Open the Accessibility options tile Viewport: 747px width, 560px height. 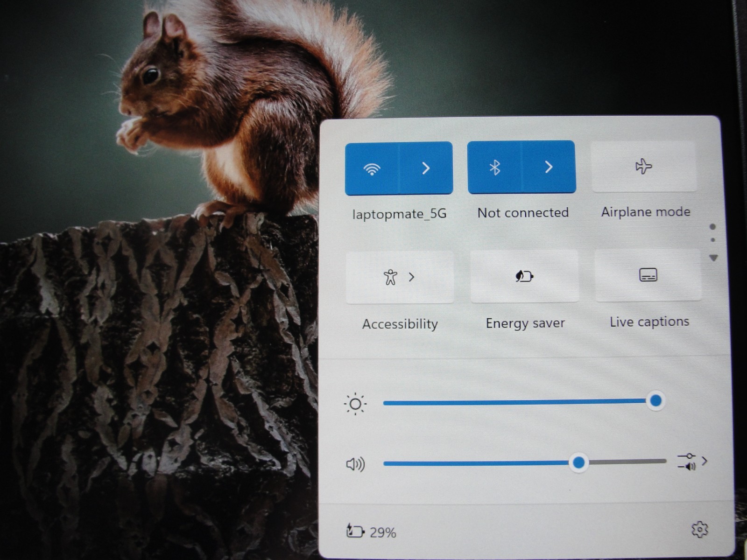[400, 277]
